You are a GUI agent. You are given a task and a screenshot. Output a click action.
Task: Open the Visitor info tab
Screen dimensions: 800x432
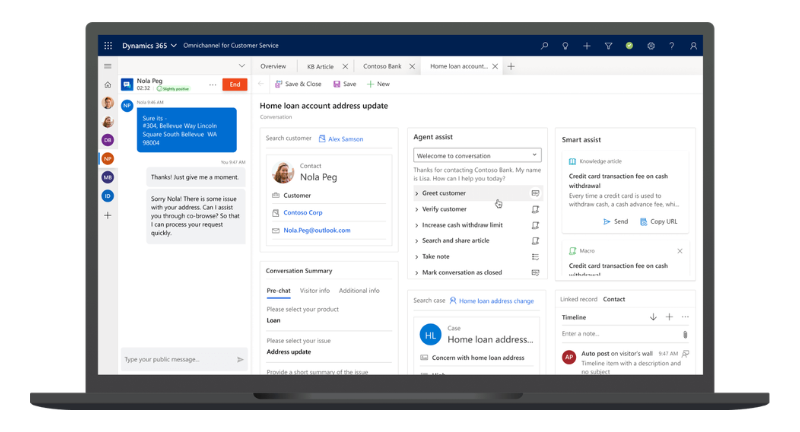315,290
